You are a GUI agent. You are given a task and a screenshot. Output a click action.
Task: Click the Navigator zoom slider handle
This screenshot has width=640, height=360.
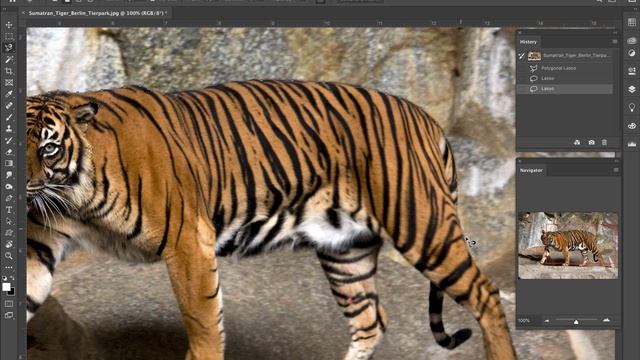coord(576,322)
